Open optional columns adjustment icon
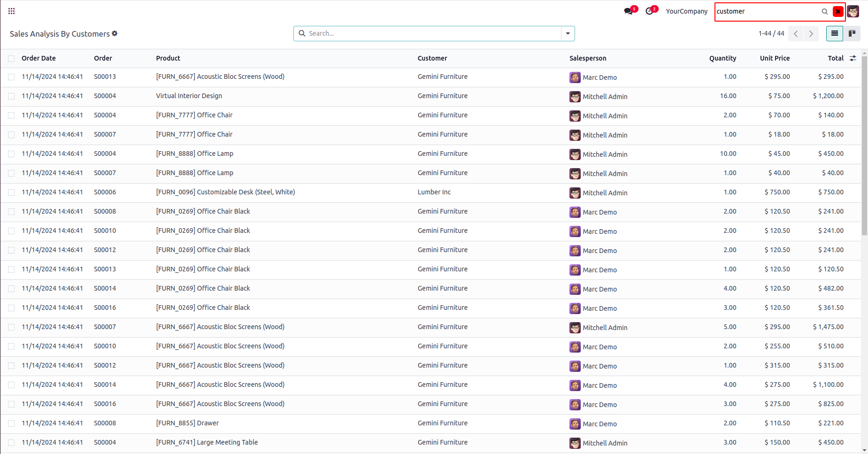This screenshot has width=868, height=454. (853, 58)
